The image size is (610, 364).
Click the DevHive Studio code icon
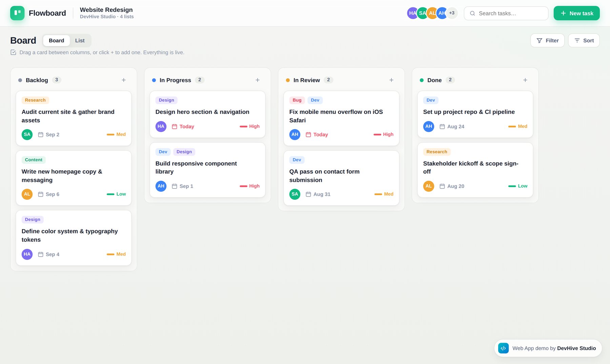(x=504, y=348)
